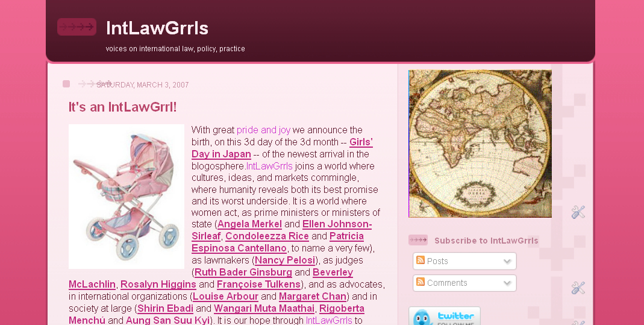Open the Ruth Bader Ginsburg link

click(243, 273)
